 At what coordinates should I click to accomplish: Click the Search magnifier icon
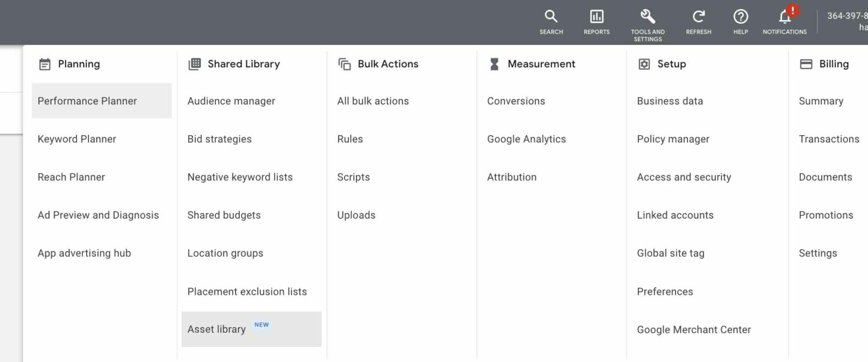pos(551,16)
